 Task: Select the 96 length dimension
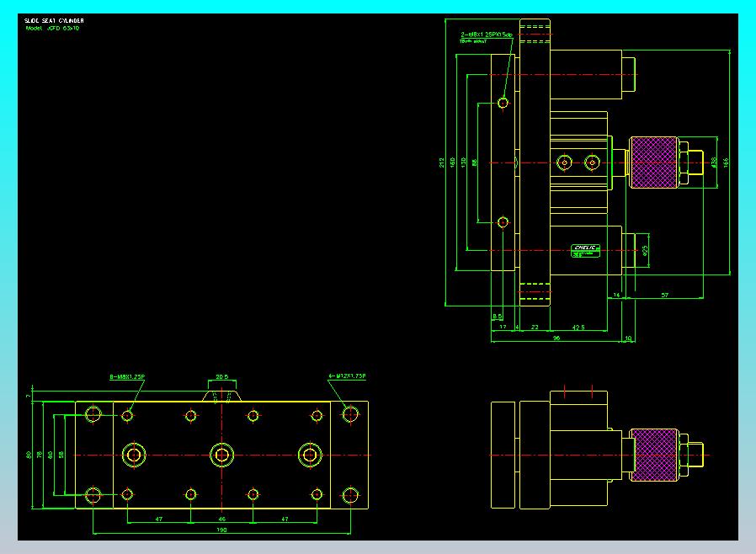tap(556, 338)
